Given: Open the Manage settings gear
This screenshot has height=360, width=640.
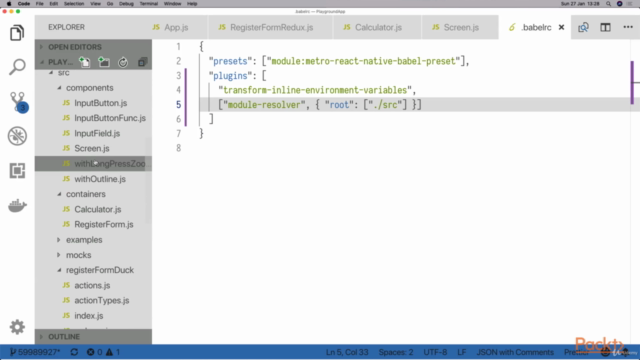Looking at the screenshot, I should pos(17,327).
